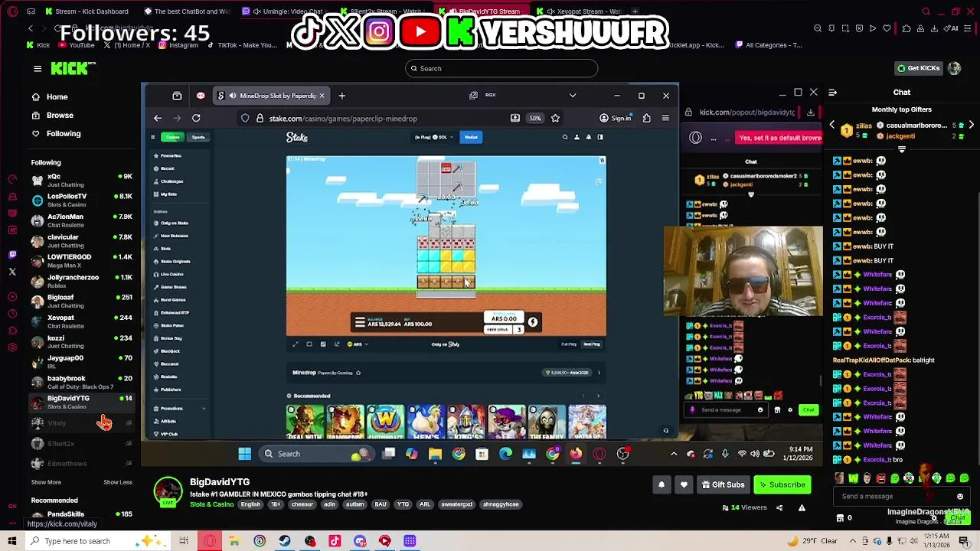Viewport: 980px width, 551px height.
Task: Type in Kick chat message field
Action: [x=896, y=496]
